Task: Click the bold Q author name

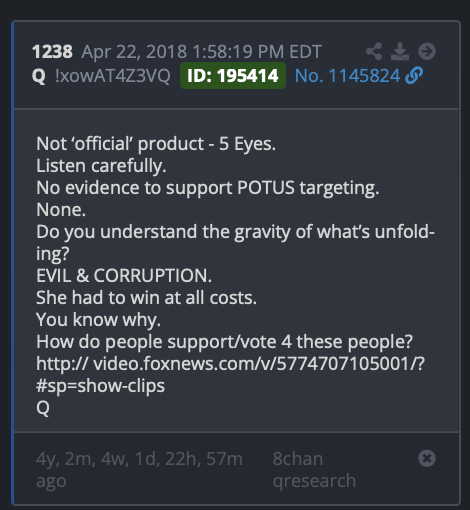Action: 39,76
